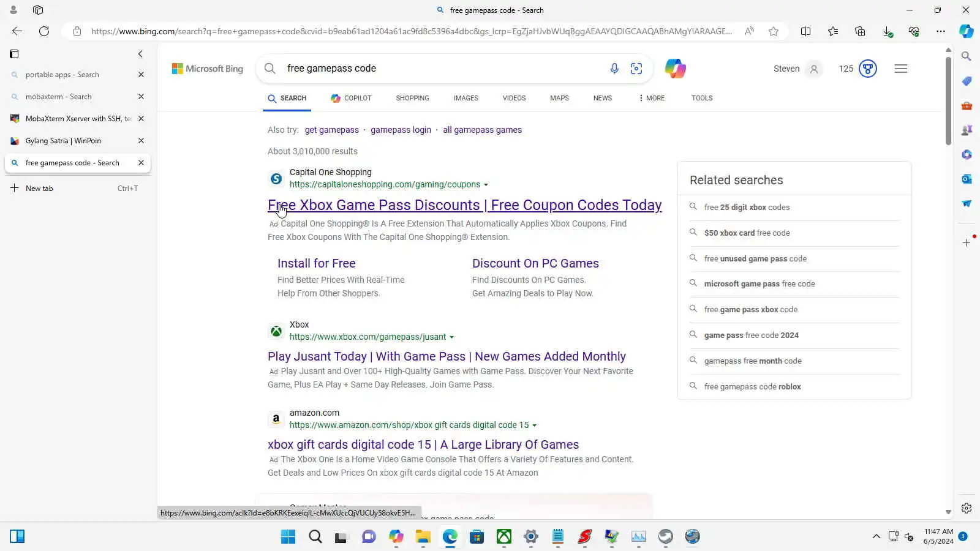Open the sidebar Outlook icon
The height and width of the screenshot is (551, 980).
967,179
